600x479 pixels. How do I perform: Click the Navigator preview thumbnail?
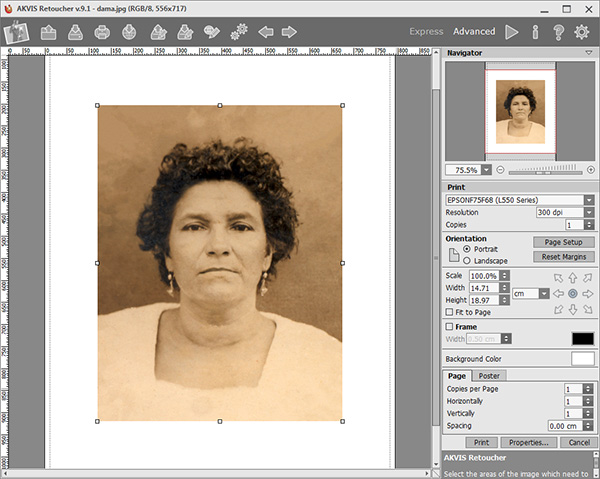point(520,112)
